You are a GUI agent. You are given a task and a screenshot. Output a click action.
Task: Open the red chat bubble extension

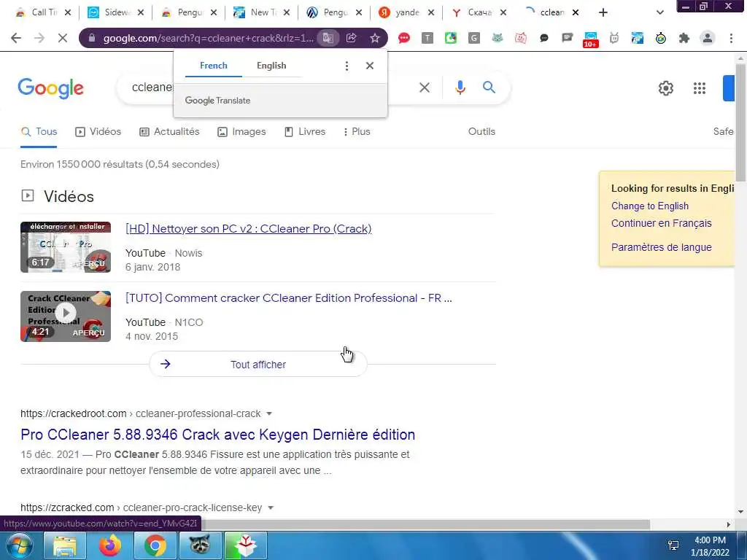point(404,38)
